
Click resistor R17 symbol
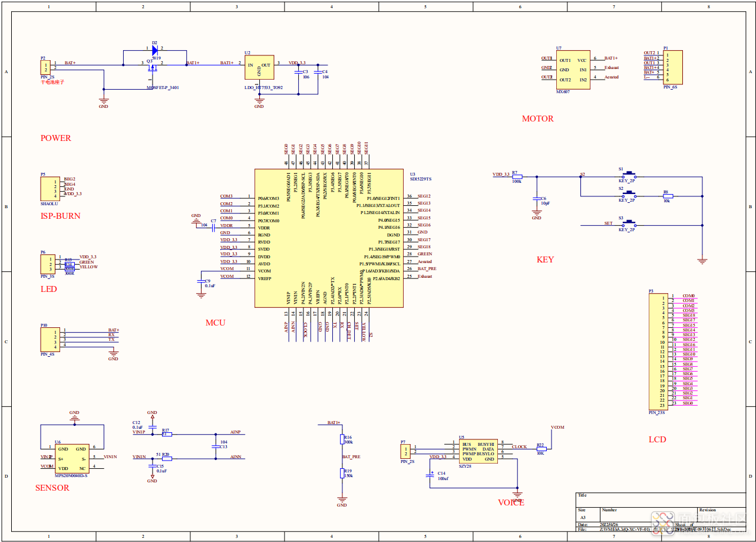pos(167,434)
